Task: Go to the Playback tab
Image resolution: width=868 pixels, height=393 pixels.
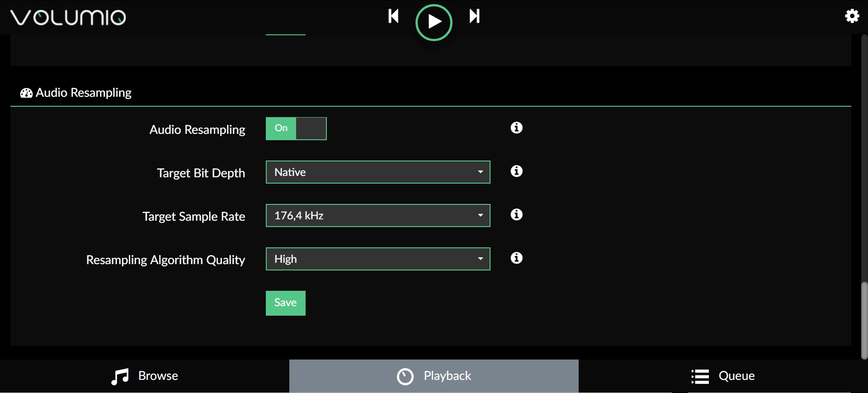Action: [x=434, y=376]
